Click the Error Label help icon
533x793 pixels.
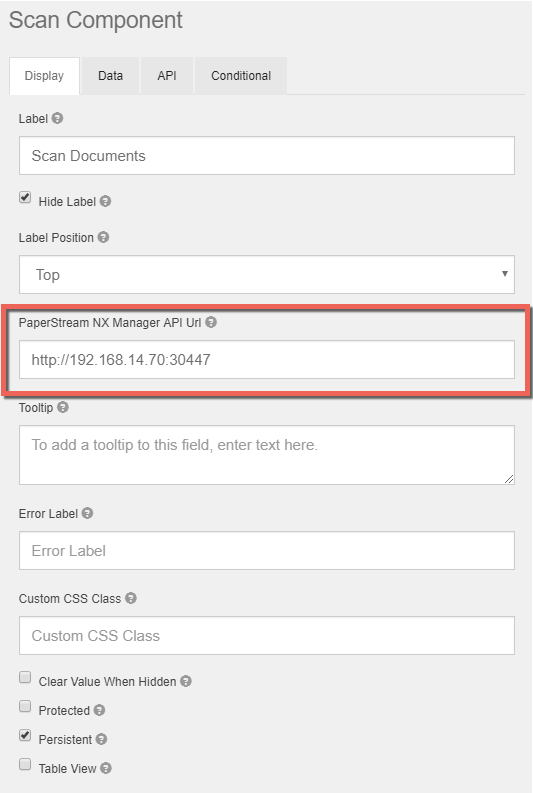point(87,513)
